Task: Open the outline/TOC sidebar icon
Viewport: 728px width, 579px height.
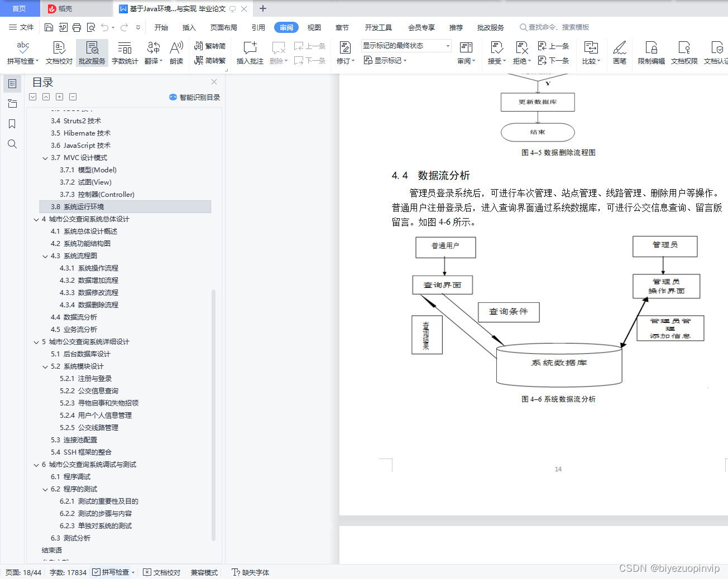Action: tap(12, 84)
